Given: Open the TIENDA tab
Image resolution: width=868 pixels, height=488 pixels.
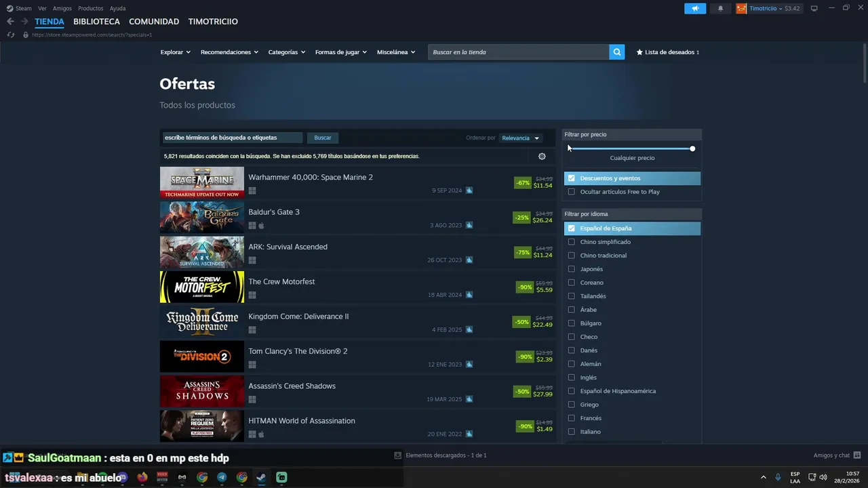Looking at the screenshot, I should [50, 22].
